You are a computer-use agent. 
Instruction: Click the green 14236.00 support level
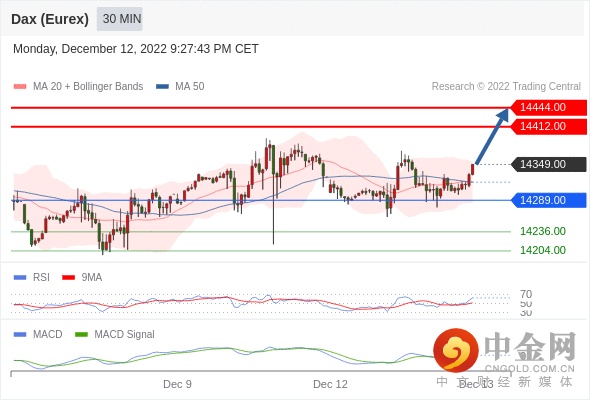[543, 231]
